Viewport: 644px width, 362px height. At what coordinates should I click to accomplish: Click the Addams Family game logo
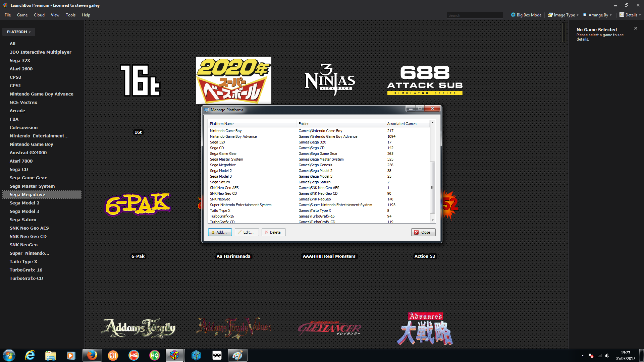coord(138,328)
